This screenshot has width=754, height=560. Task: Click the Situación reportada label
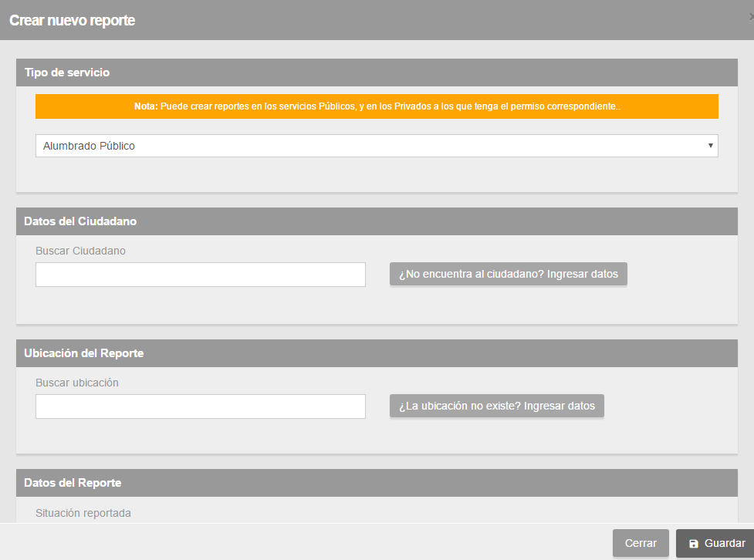(x=83, y=513)
